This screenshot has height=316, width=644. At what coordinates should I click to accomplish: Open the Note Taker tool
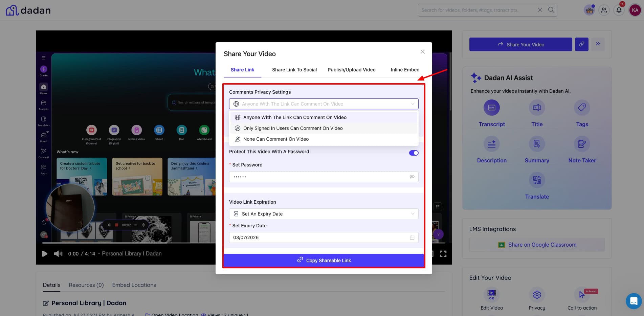[582, 144]
